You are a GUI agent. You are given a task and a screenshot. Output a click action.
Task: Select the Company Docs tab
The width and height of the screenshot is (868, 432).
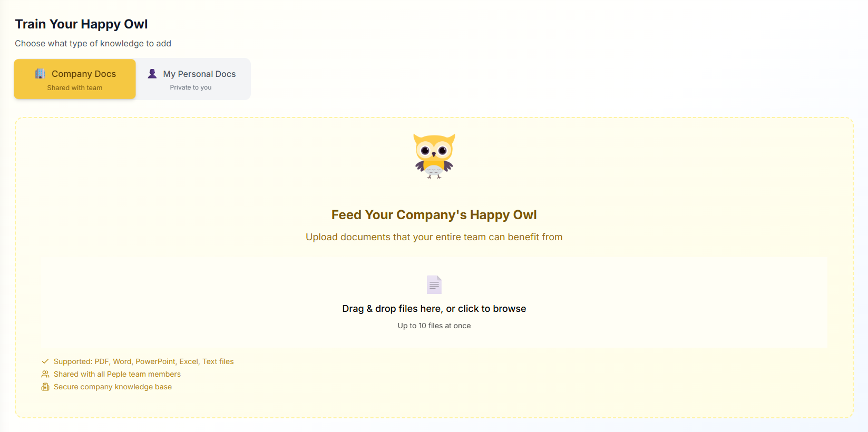(x=74, y=79)
